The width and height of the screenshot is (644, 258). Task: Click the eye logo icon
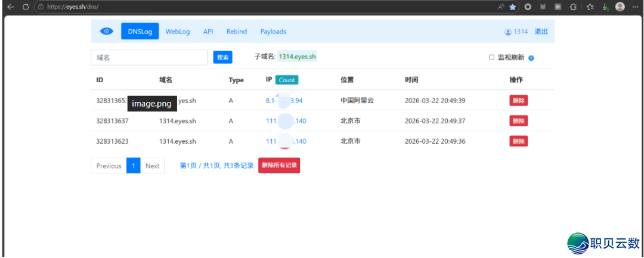point(107,32)
